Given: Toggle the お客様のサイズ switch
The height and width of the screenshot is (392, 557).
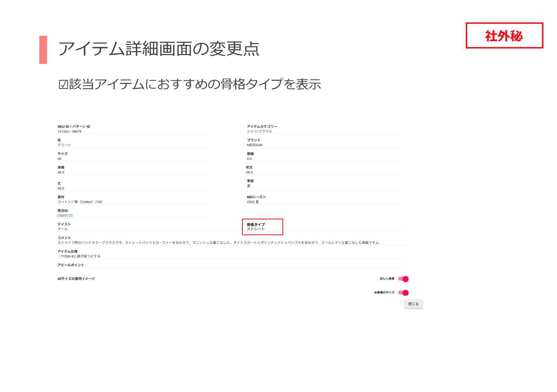Looking at the screenshot, I should pyautogui.click(x=404, y=293).
